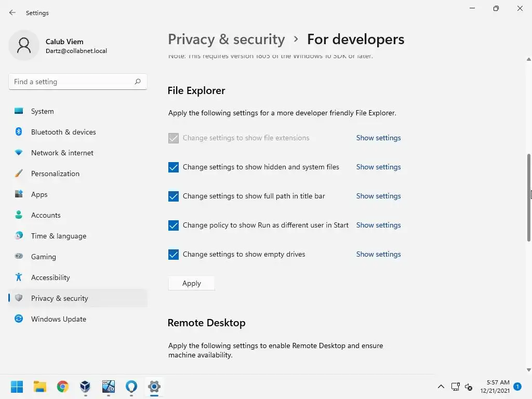Open VirtualBox from the taskbar
Viewport: 532px width, 399px height.
[x=85, y=387]
